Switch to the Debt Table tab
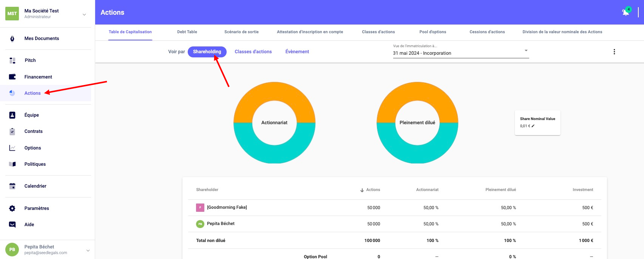 (187, 32)
